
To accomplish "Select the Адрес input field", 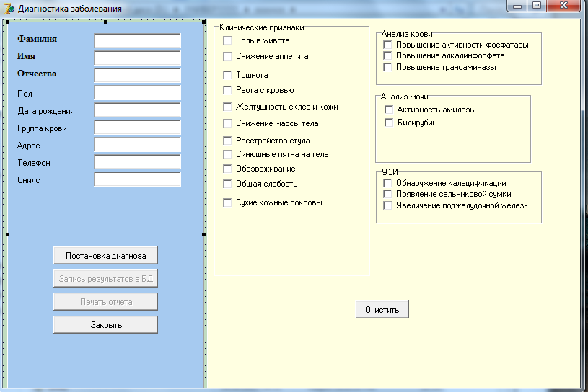I will tap(137, 145).
